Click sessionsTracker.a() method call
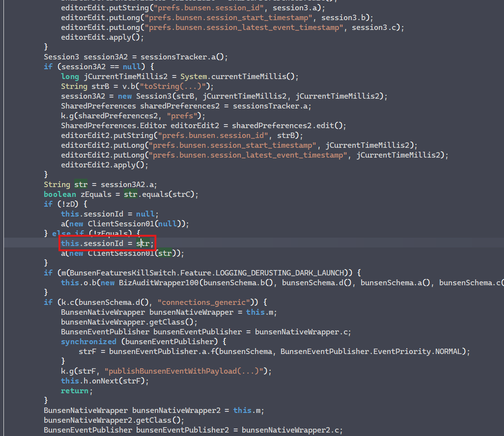This screenshot has height=436, width=504. [182, 57]
